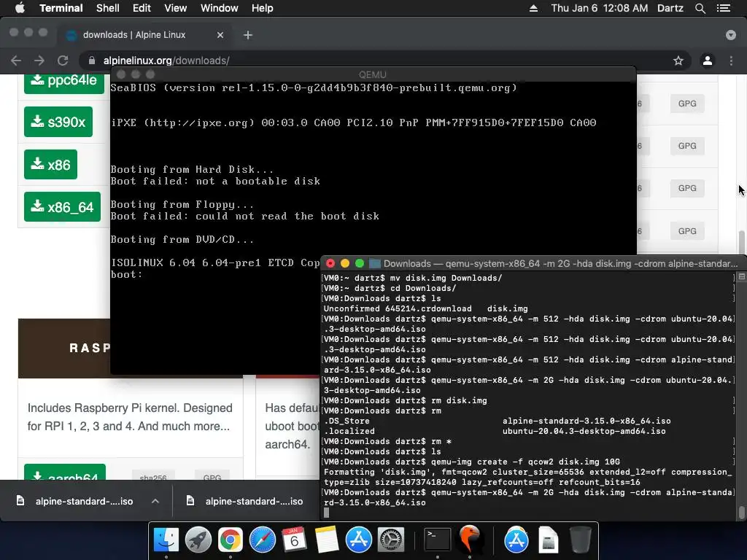Click the boot: prompt in QEMU
The image size is (747, 560).
[x=126, y=274]
